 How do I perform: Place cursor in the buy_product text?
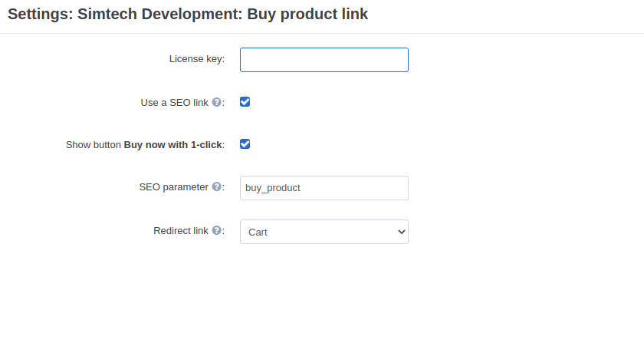click(x=273, y=188)
